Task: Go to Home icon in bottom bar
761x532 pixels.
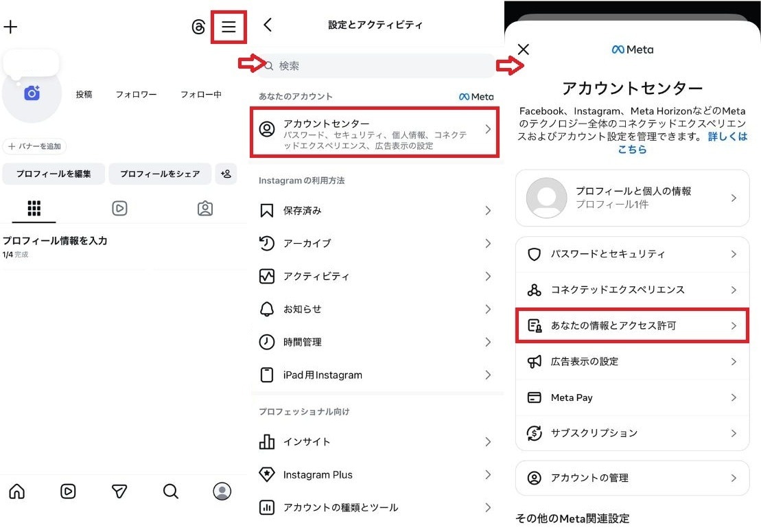Action: pos(17,491)
